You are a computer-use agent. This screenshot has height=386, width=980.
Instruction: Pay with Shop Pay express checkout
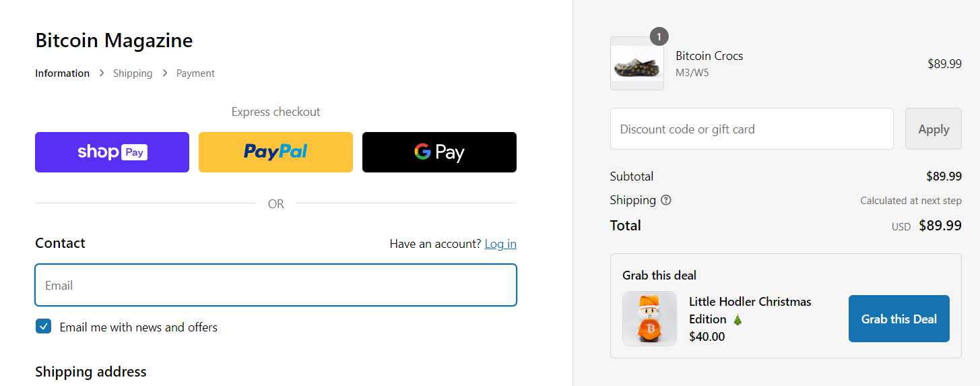click(x=112, y=152)
